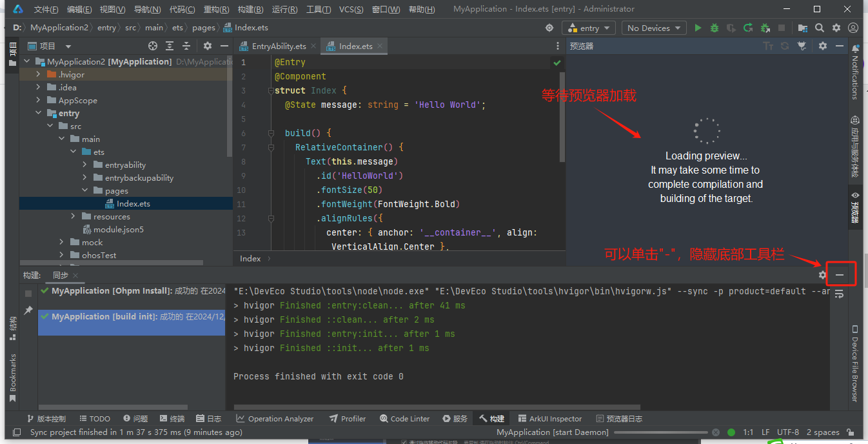This screenshot has height=444, width=868.
Task: Click the gray Stop square icon
Action: pyautogui.click(x=782, y=28)
